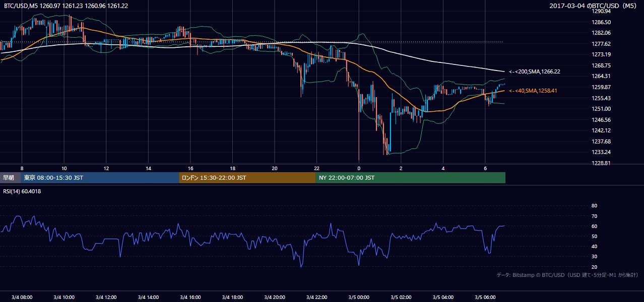
Task: Click the NY 22:00-07:00 JST session bar
Action: pyautogui.click(x=411, y=178)
